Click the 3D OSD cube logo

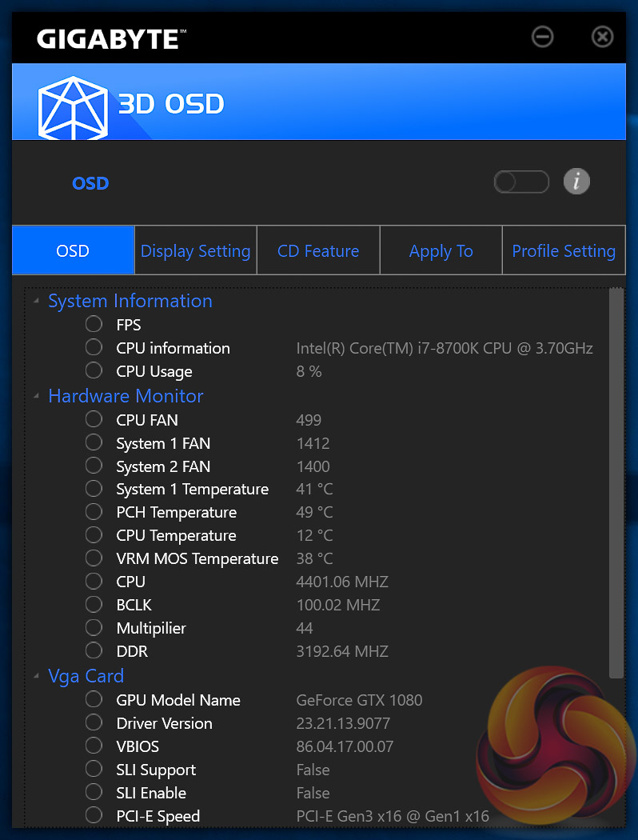coord(73,108)
